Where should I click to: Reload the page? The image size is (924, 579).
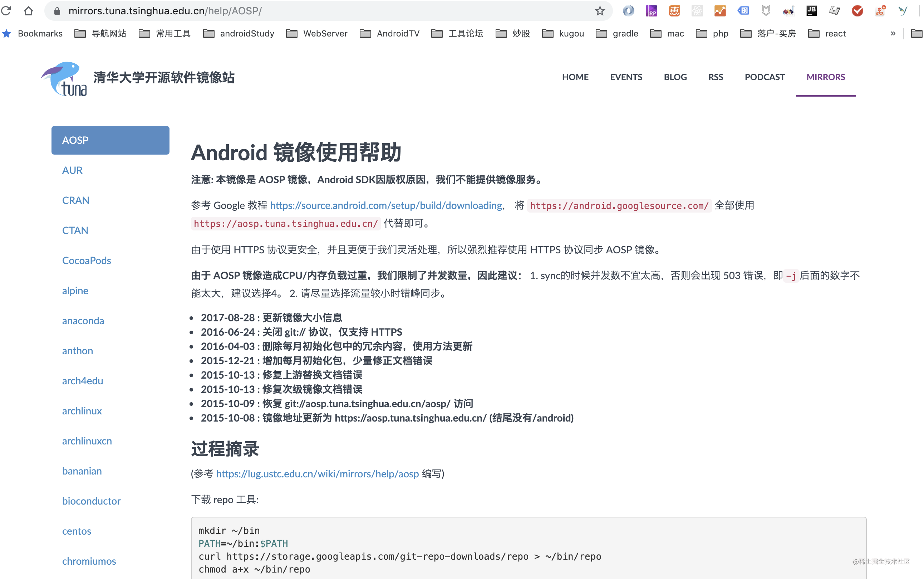(6, 10)
